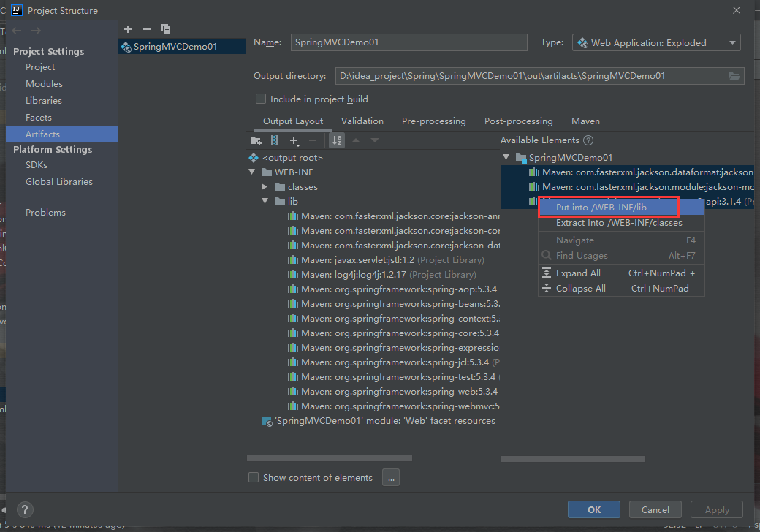Switch to the Validation tab
Viewport: 760px width, 532px height.
point(362,121)
